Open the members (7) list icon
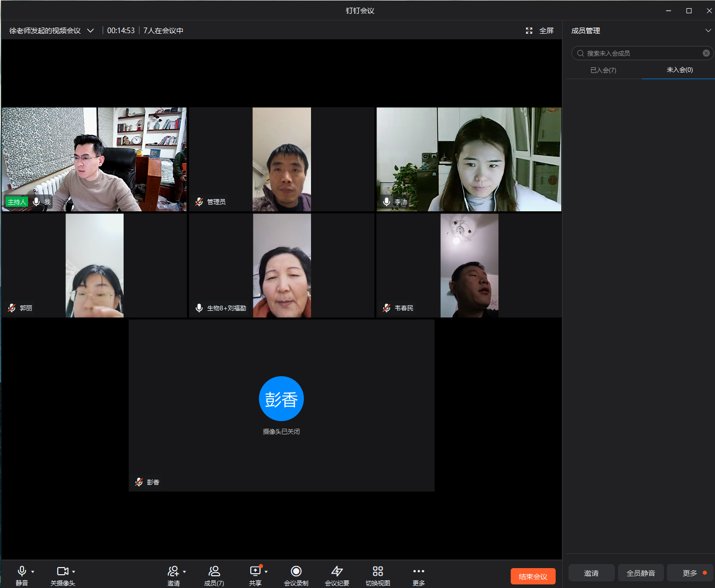This screenshot has width=715, height=588. (214, 572)
